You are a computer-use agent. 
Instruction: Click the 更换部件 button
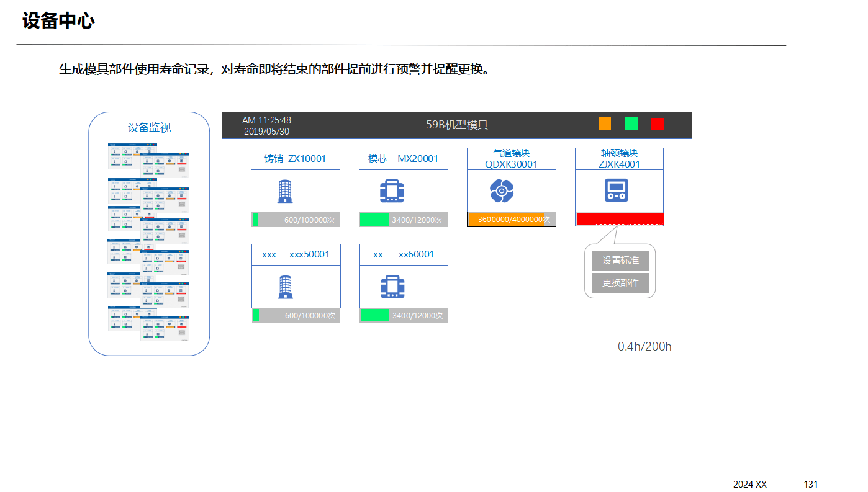[x=620, y=283]
